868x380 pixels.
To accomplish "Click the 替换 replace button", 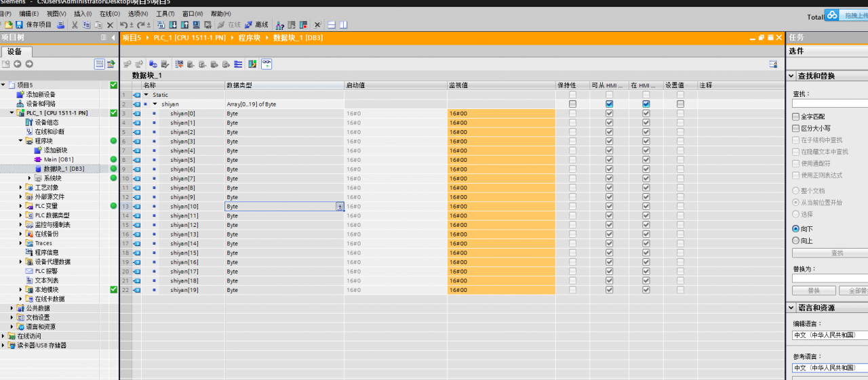I will [812, 291].
